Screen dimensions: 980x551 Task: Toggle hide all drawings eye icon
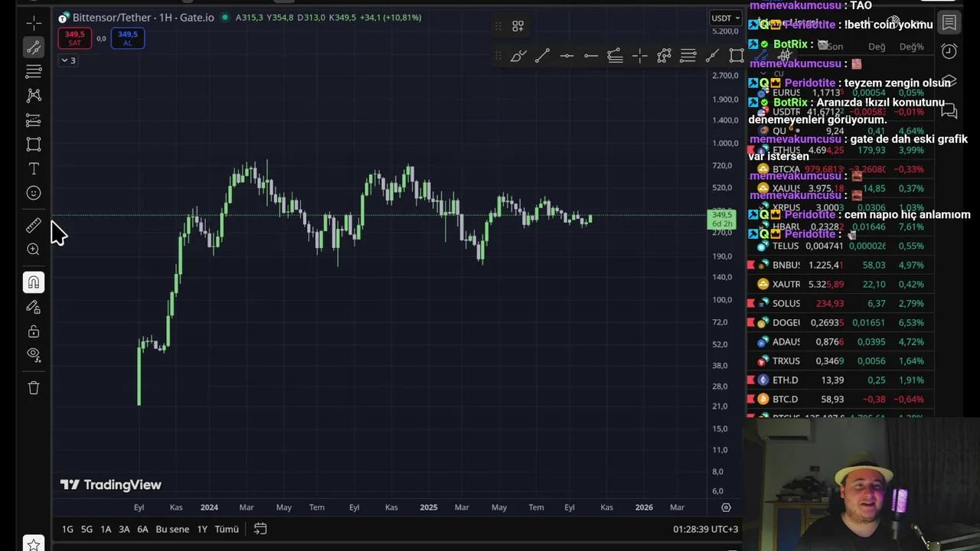[x=34, y=354]
